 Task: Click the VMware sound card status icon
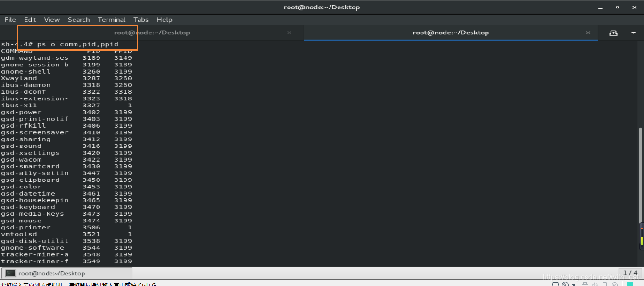594,284
